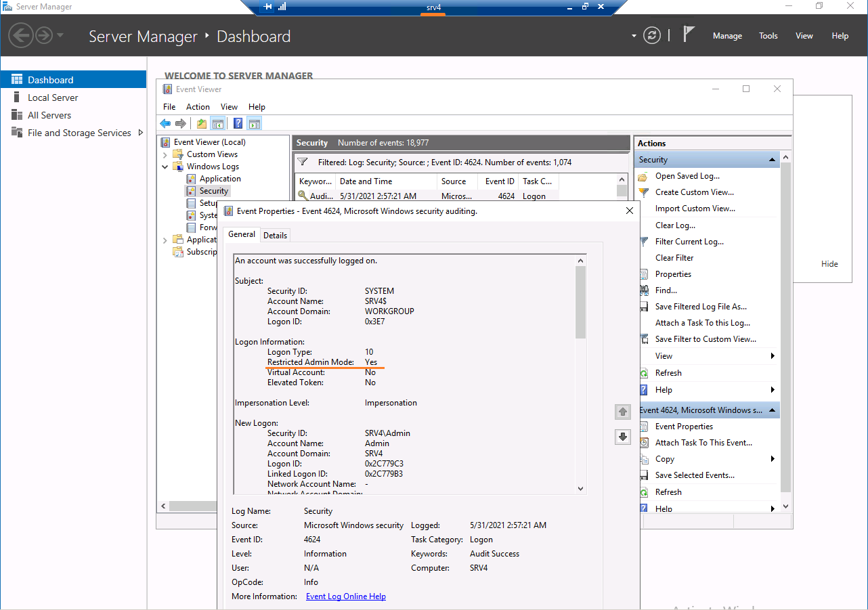Click the down arrow to next event
This screenshot has width=868, height=610.
pos(623,437)
